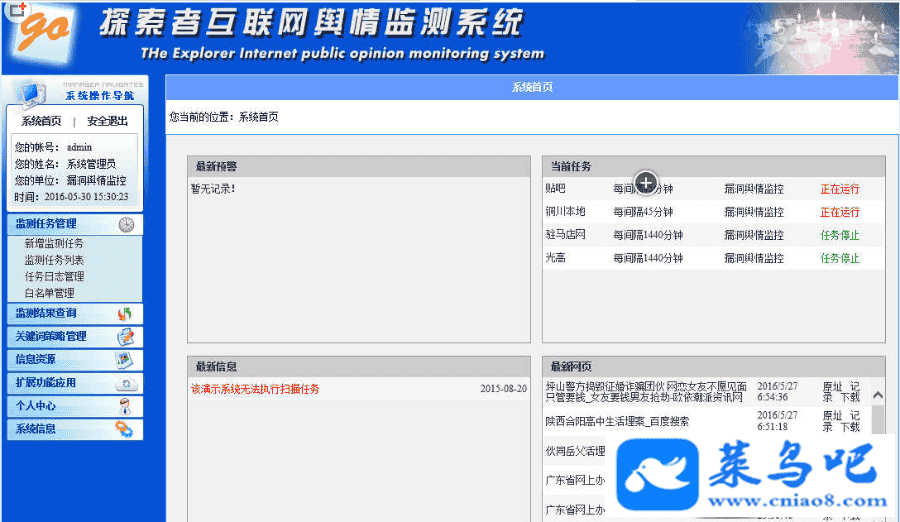Viewport: 900px width, 522px height.
Task: Click the arrows icon beside 监测结果查询
Action: point(125,314)
